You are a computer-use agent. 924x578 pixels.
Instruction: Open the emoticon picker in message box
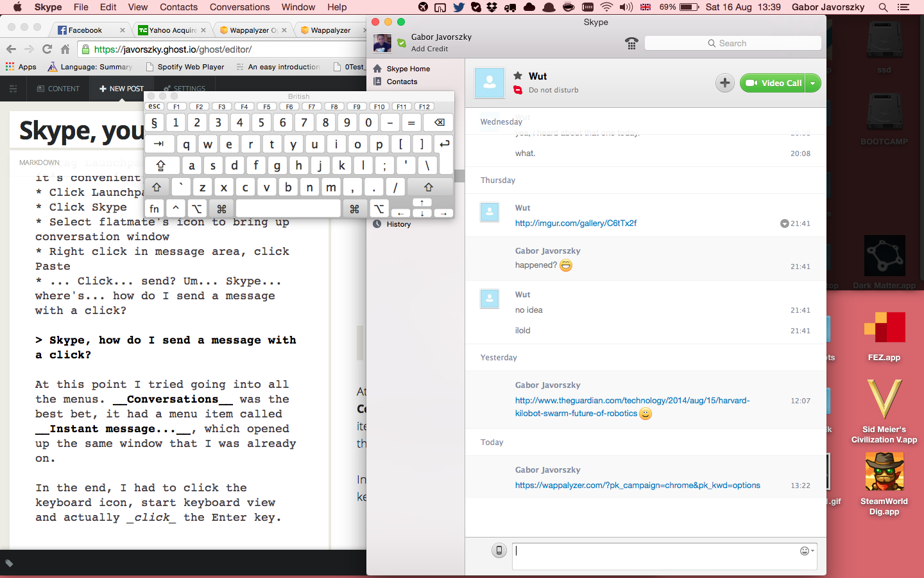807,551
